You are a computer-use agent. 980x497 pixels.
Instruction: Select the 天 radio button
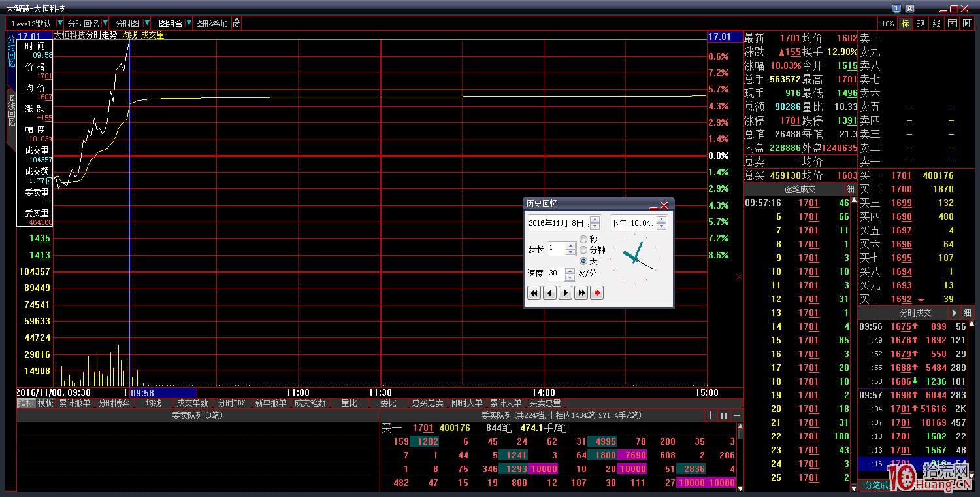tap(584, 261)
